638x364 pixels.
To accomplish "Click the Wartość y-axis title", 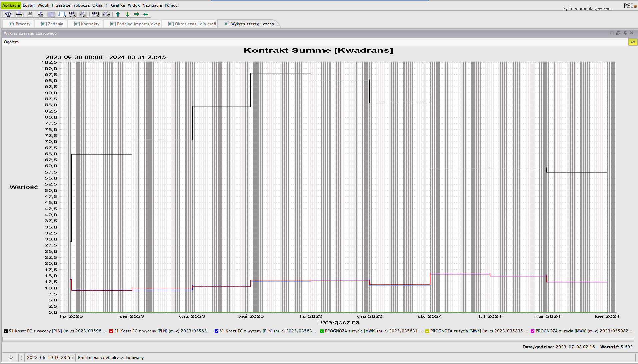I will 24,187.
